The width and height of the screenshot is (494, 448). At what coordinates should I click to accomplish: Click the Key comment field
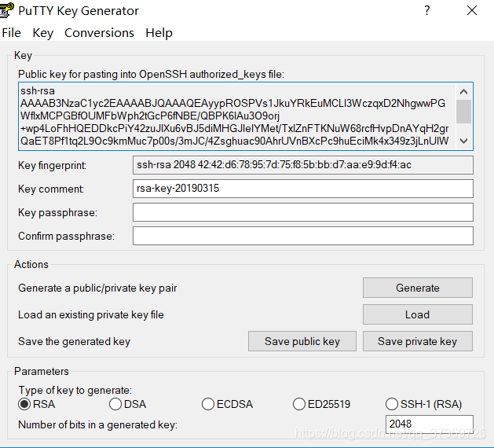point(303,189)
